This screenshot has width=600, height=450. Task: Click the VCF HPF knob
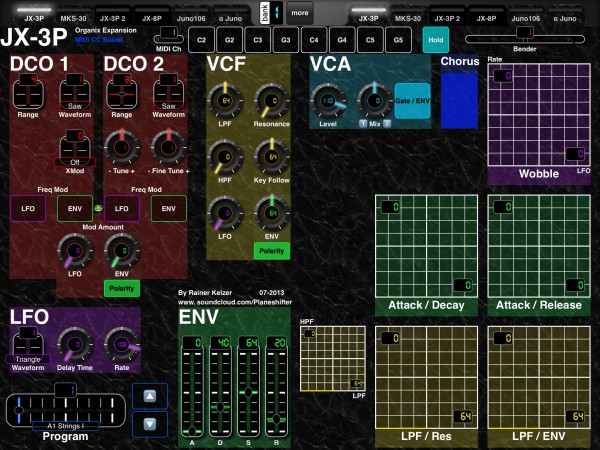[x=225, y=157]
